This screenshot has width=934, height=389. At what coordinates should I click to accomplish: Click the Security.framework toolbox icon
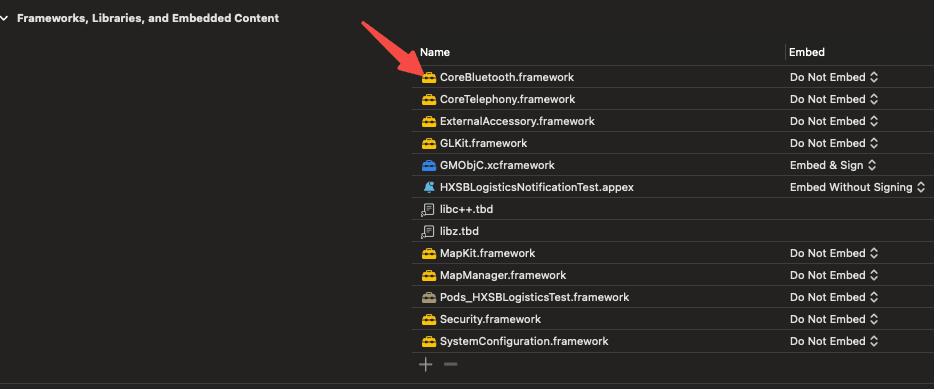pos(429,320)
